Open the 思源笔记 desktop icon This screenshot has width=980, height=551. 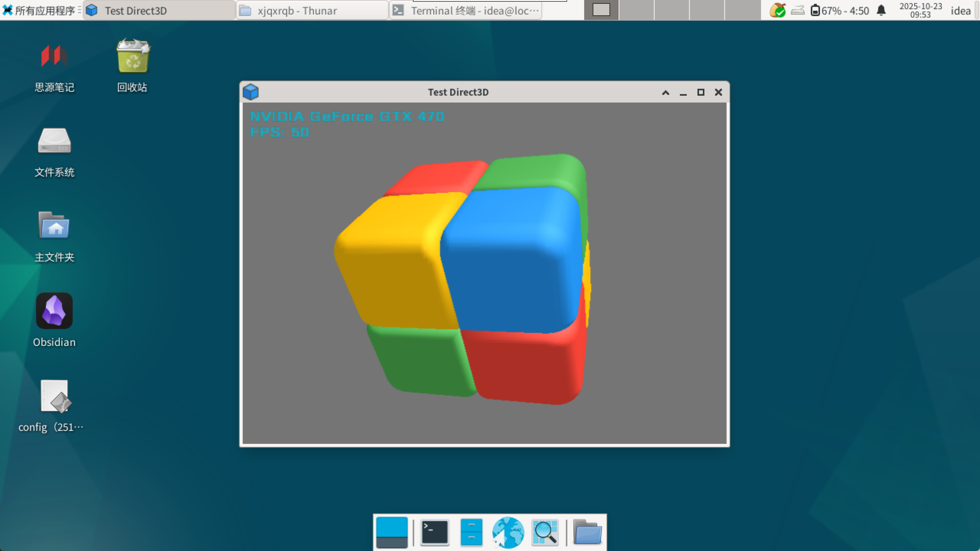click(x=54, y=56)
